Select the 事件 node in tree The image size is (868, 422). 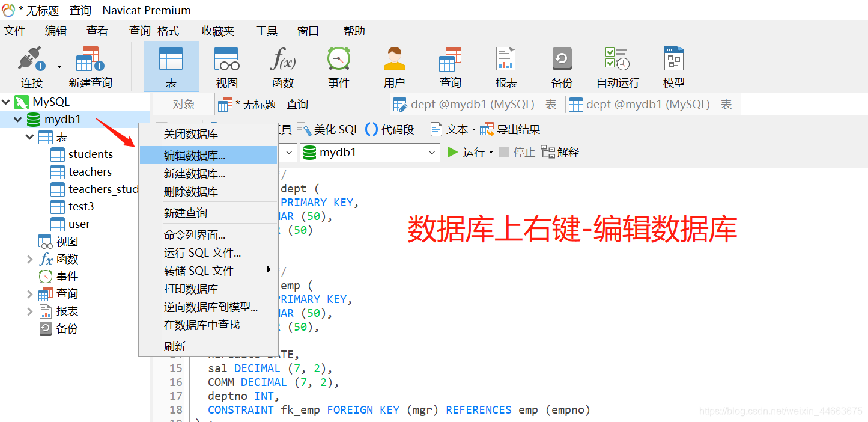point(58,277)
